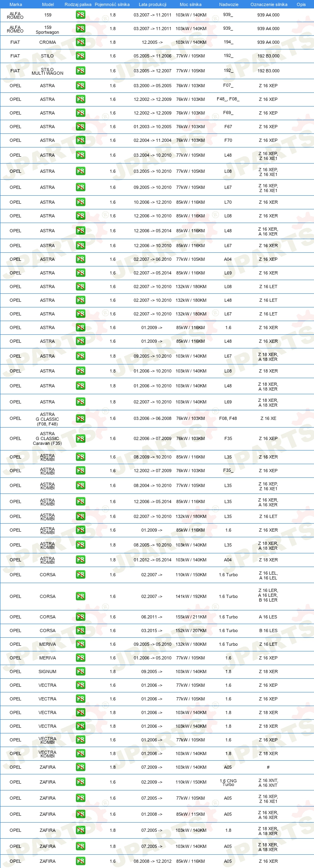Click fuel type icon in Fiat Croma row
The image size is (314, 868).
click(x=80, y=42)
